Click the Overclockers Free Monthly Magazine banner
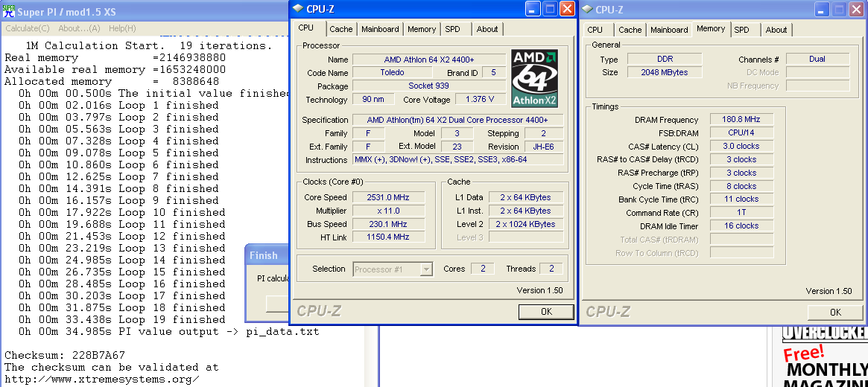 pos(825,357)
